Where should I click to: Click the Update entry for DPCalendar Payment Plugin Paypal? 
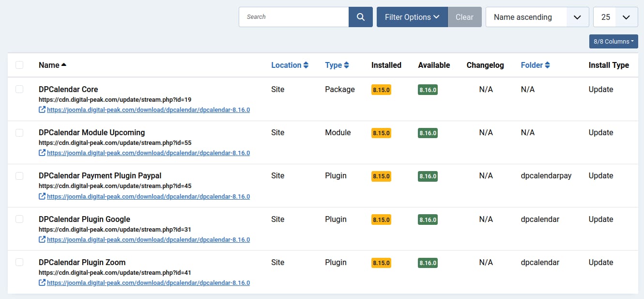pos(600,175)
